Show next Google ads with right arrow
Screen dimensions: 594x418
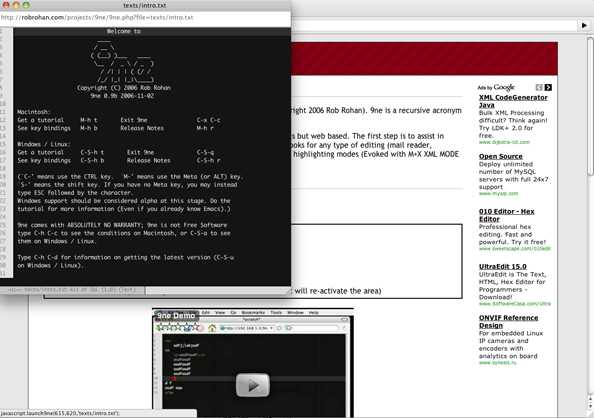[548, 88]
